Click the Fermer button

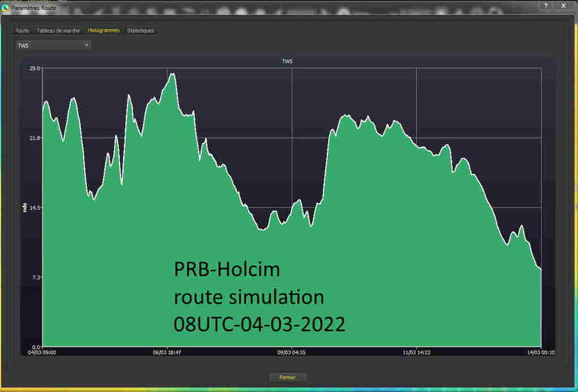point(287,377)
